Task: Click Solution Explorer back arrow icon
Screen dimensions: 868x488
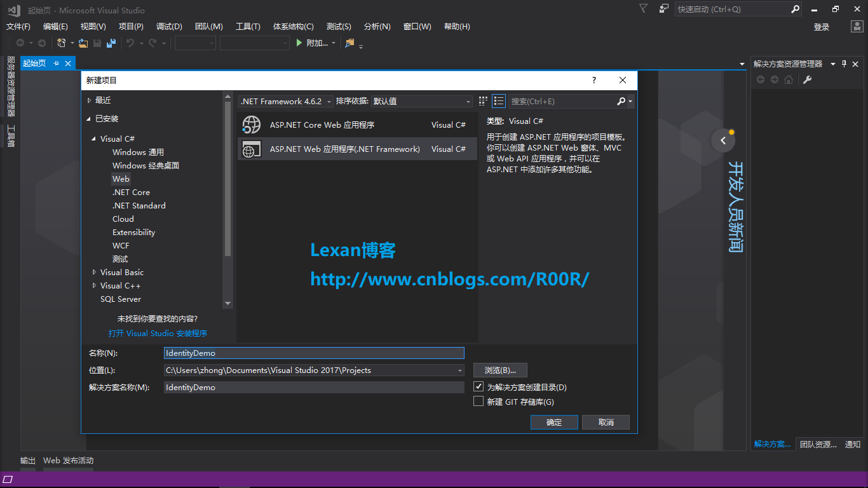Action: 760,79
